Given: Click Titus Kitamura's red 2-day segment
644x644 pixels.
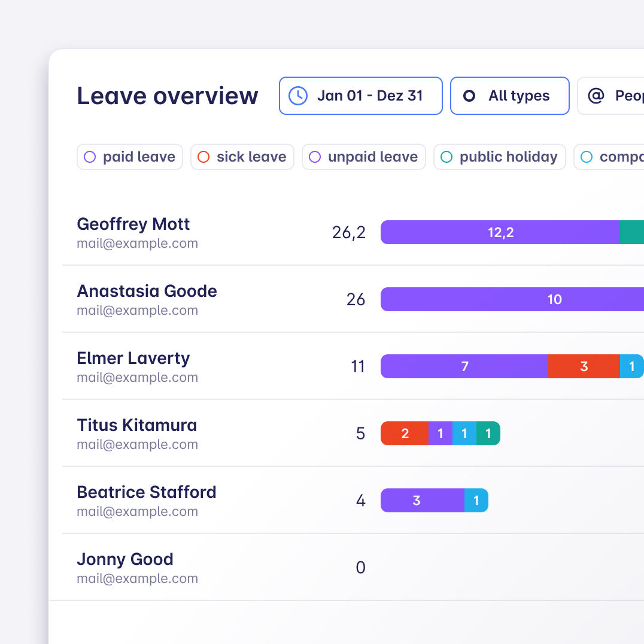Looking at the screenshot, I should pos(405,433).
